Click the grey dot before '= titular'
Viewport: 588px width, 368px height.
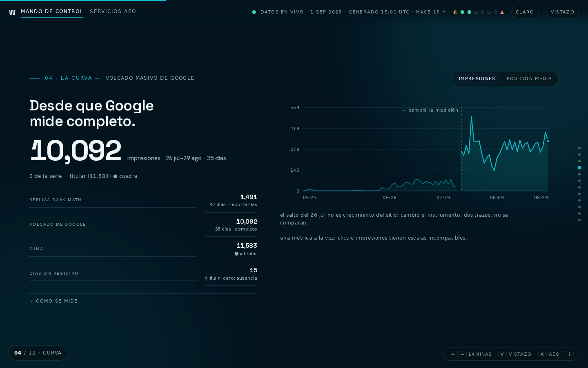click(x=236, y=254)
